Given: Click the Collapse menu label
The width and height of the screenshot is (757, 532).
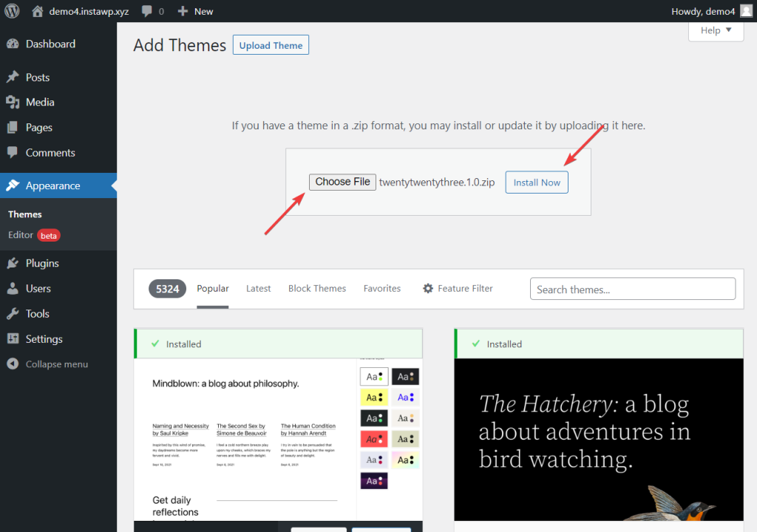Looking at the screenshot, I should tap(57, 364).
